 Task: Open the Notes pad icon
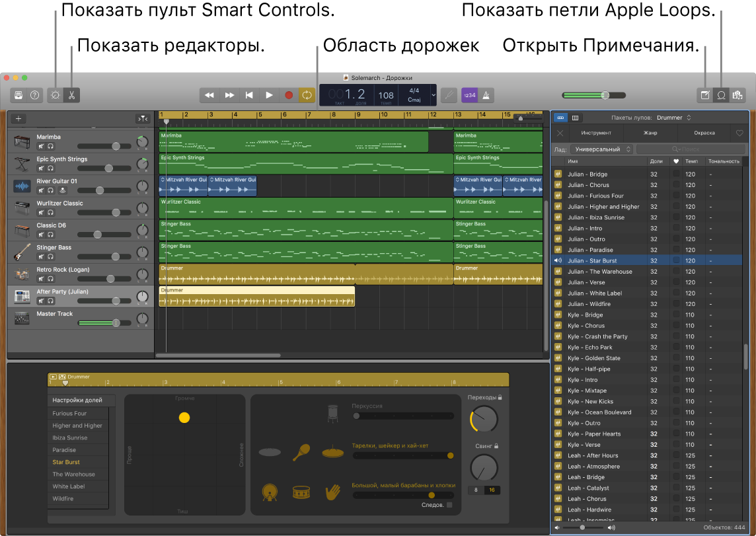[x=705, y=95]
